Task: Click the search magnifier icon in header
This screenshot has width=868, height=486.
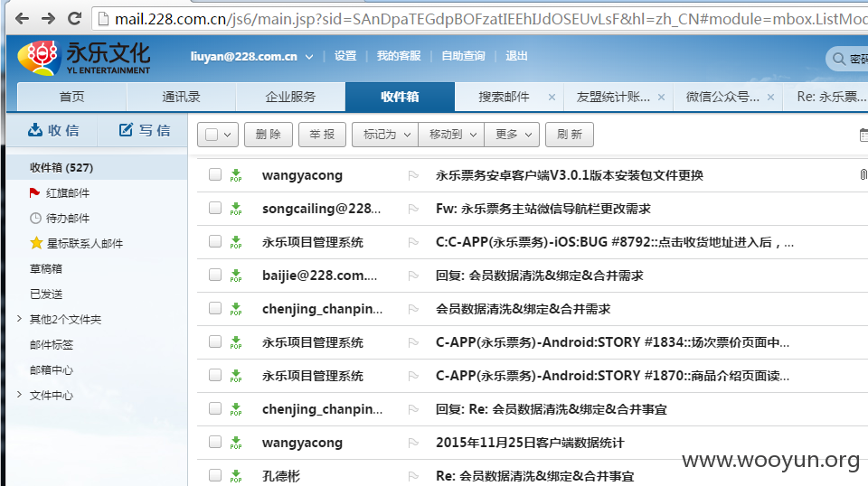Action: coord(839,59)
